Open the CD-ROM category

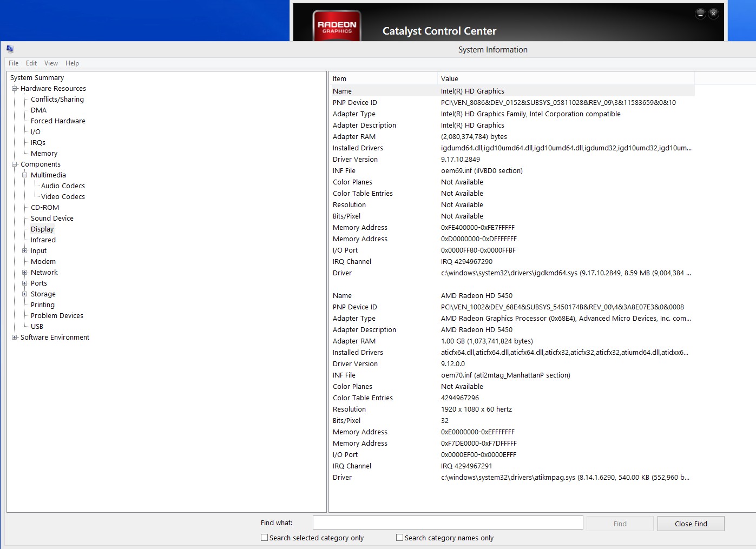(x=45, y=207)
